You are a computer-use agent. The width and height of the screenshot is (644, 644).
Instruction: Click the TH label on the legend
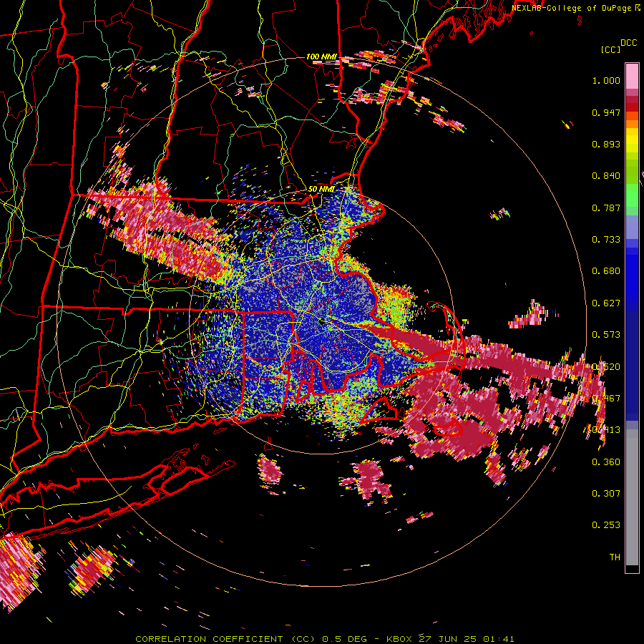coord(615,557)
